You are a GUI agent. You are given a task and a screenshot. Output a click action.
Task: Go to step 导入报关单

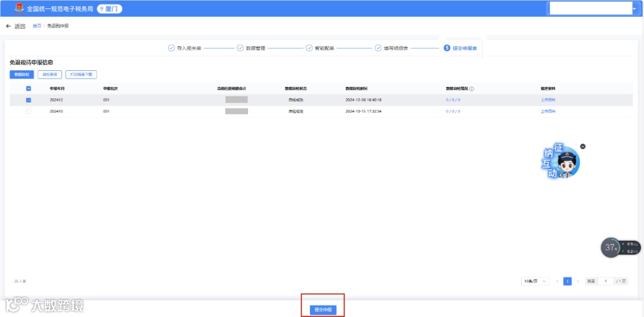pos(185,48)
